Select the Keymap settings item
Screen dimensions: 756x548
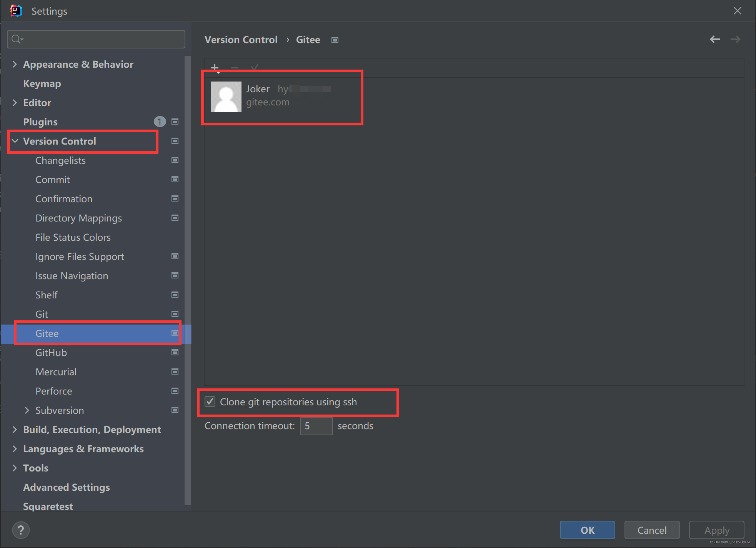pyautogui.click(x=42, y=83)
